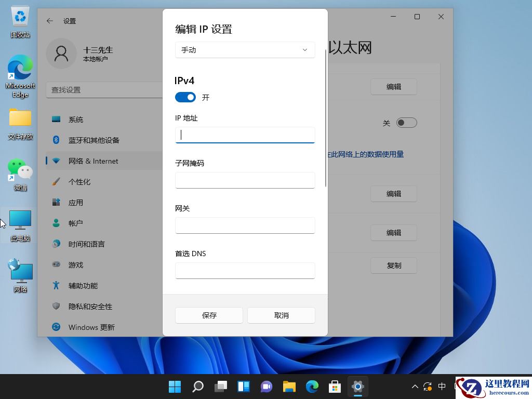
Task: Open 隐私和安全性 settings
Action: click(x=91, y=307)
